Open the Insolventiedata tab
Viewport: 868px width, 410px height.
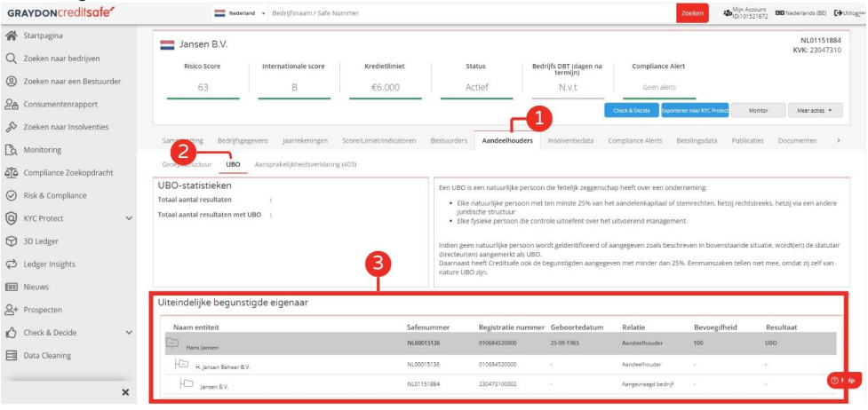[x=570, y=140]
